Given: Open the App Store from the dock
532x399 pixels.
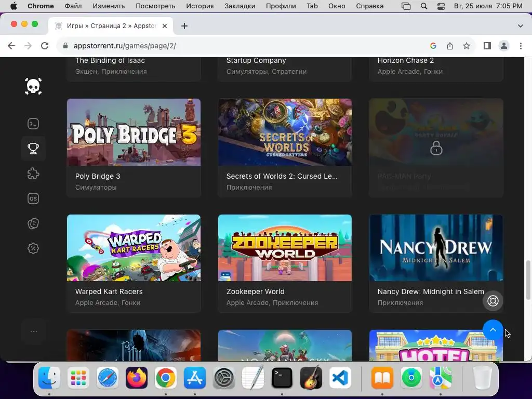Looking at the screenshot, I should pyautogui.click(x=195, y=378).
